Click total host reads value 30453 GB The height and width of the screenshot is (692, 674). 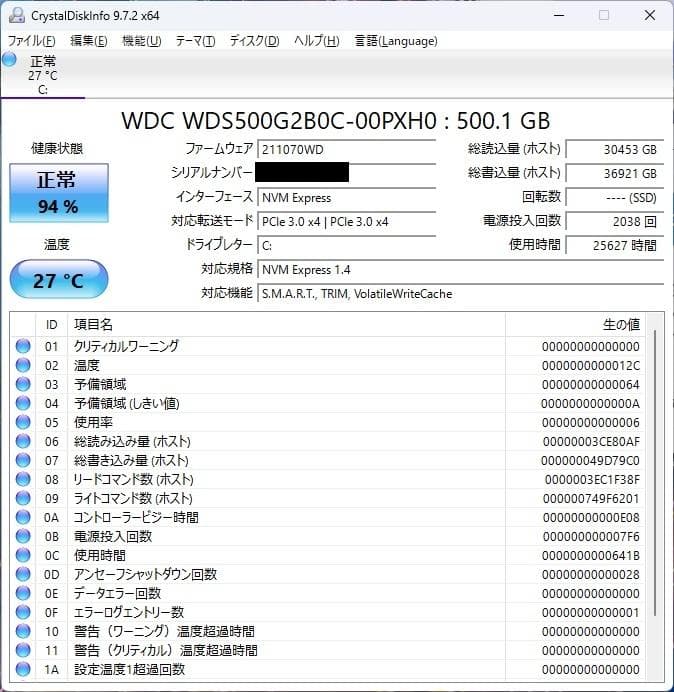coord(614,149)
